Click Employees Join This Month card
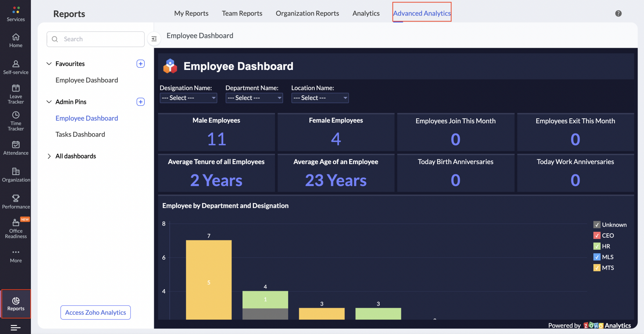The width and height of the screenshot is (644, 334). point(455,132)
